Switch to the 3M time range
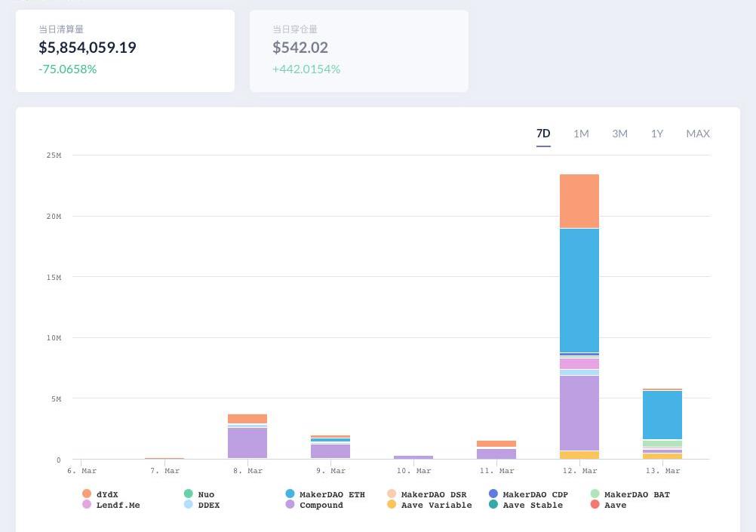Image resolution: width=756 pixels, height=532 pixels. coord(619,134)
